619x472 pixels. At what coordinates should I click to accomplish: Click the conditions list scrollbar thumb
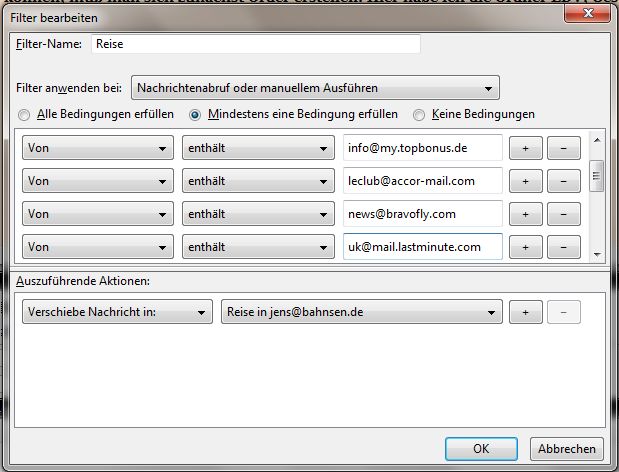point(596,176)
